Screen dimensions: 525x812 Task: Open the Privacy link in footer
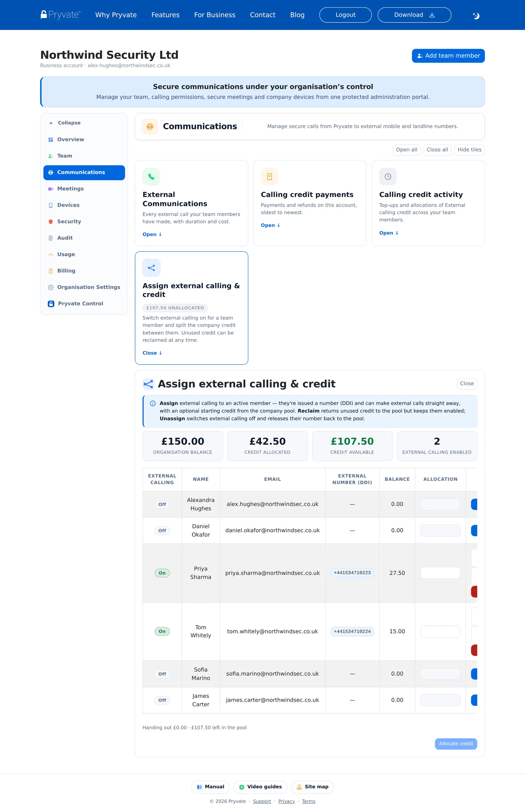(x=286, y=801)
